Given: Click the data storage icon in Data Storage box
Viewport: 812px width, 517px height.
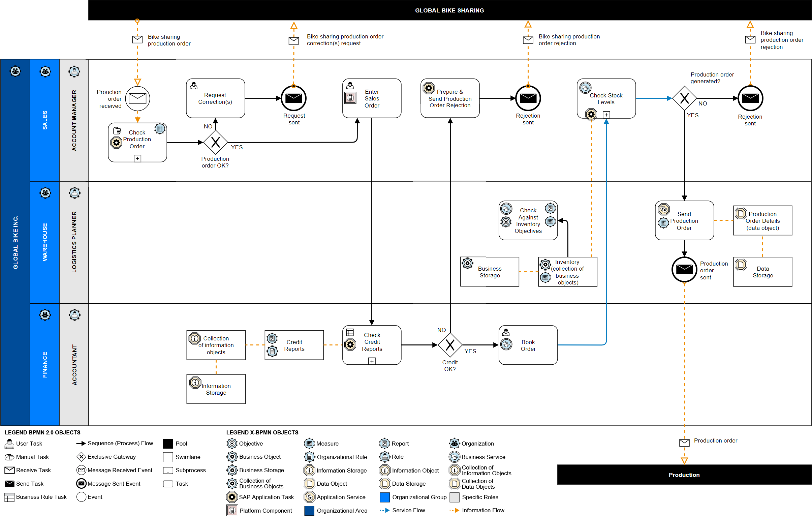Looking at the screenshot, I should click(741, 265).
